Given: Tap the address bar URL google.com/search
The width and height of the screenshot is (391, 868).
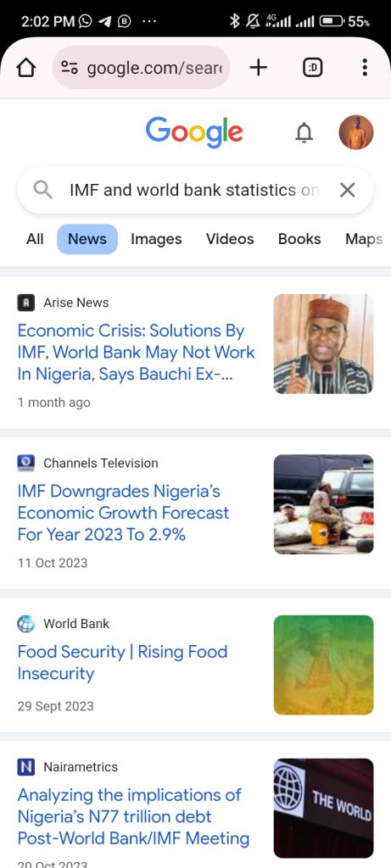Looking at the screenshot, I should tap(154, 68).
